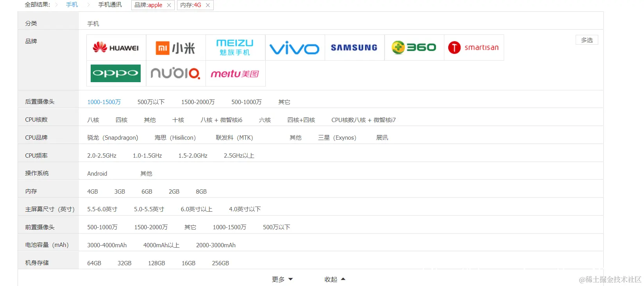Select 其他 in the 操作系统 row
The height and width of the screenshot is (286, 644).
point(146,174)
